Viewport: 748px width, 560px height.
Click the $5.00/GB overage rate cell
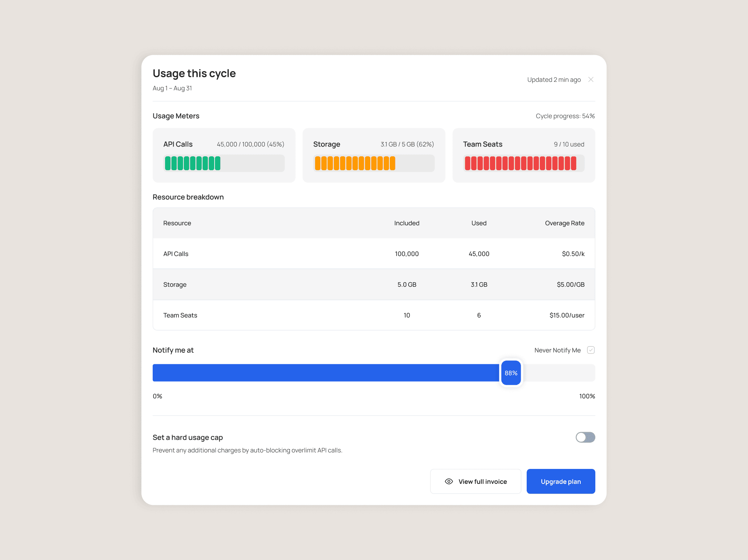point(571,284)
